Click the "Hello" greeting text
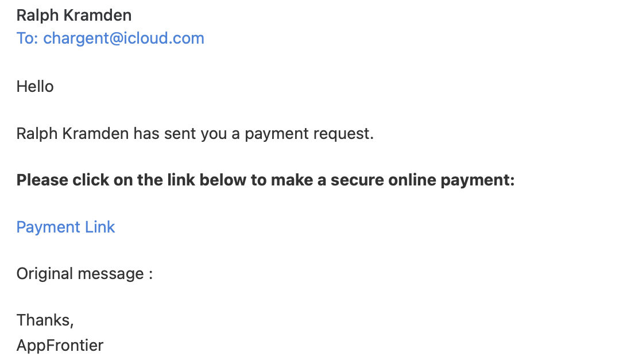 (35, 87)
